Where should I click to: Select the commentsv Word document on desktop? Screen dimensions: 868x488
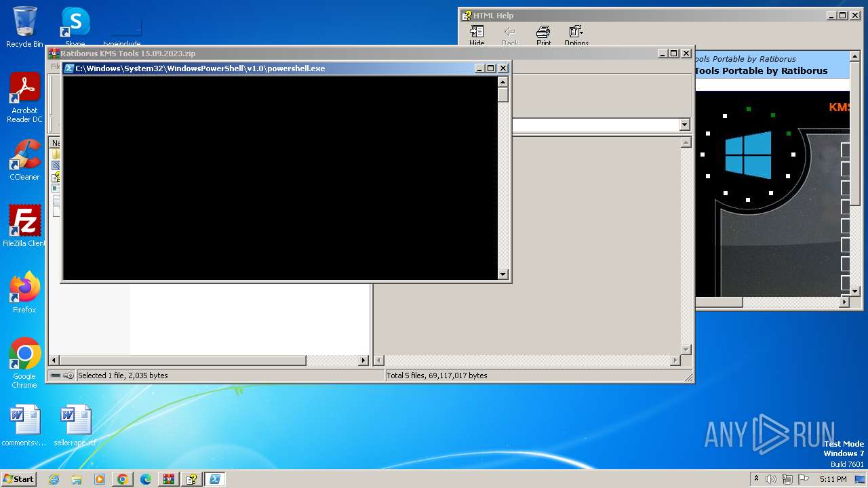coord(24,426)
